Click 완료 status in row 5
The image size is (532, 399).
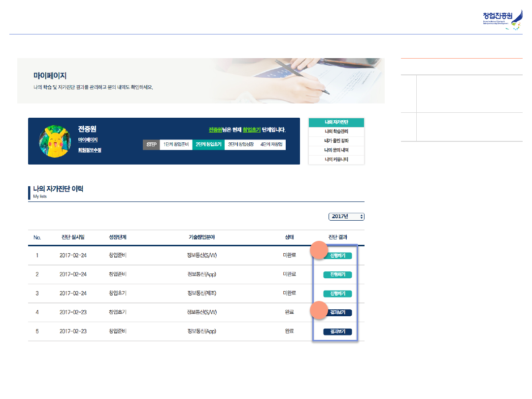click(x=290, y=331)
